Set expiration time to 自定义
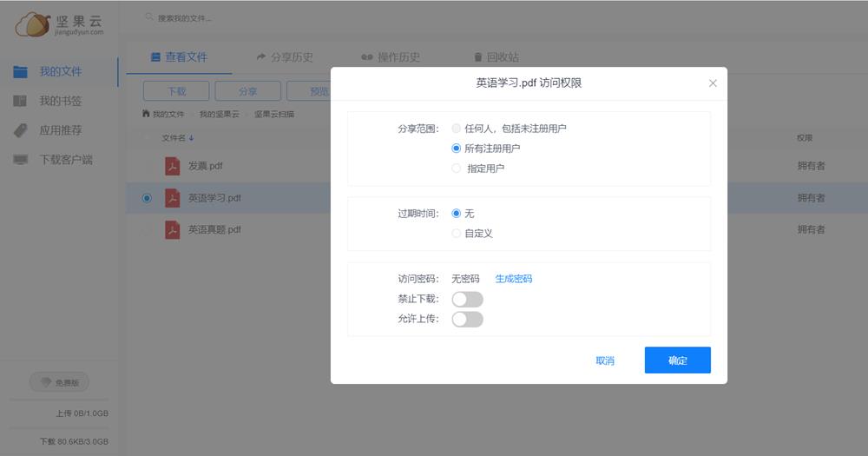868x456 pixels. coord(457,234)
